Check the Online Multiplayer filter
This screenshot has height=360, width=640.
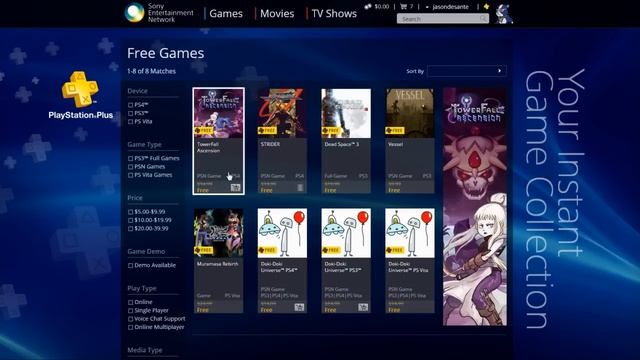[131, 327]
